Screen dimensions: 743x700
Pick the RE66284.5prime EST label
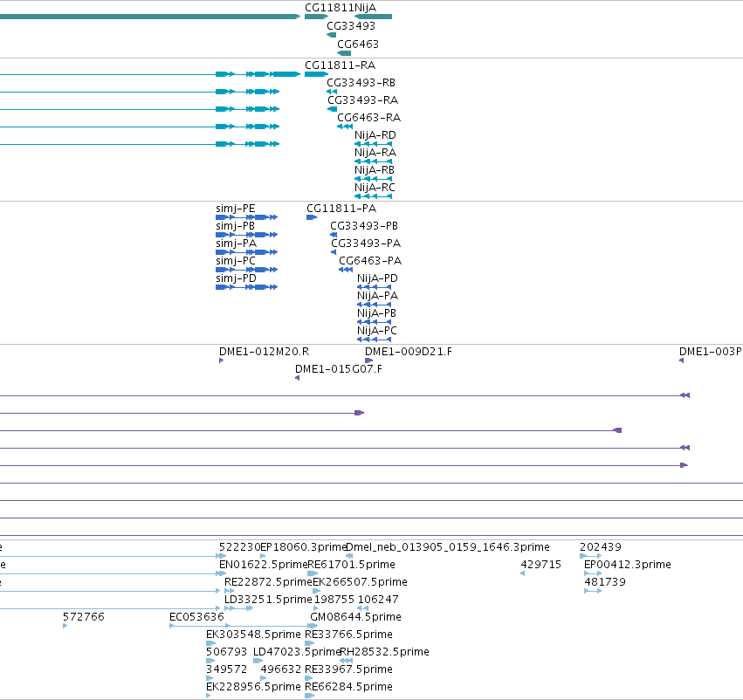(348, 687)
